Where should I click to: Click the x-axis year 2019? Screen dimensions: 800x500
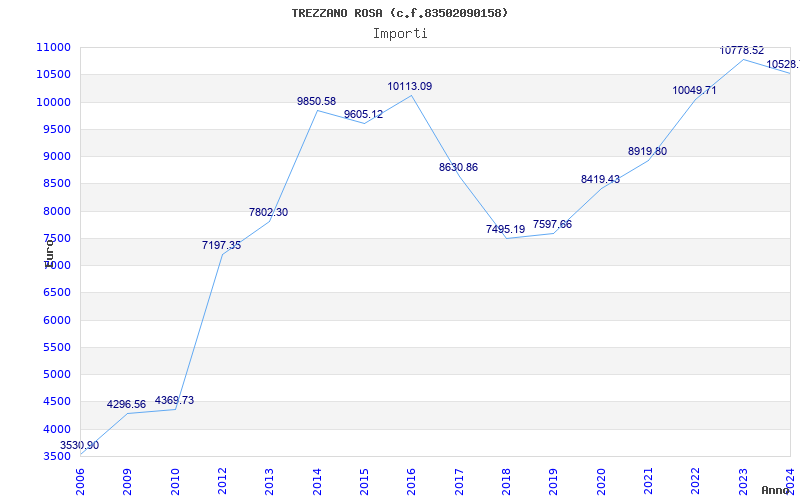click(554, 482)
